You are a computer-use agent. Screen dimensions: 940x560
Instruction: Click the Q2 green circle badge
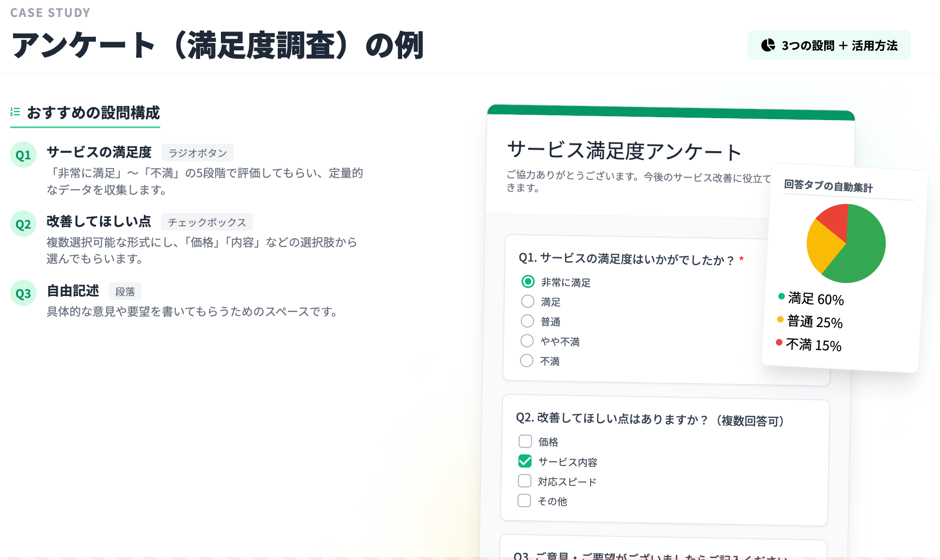pyautogui.click(x=23, y=224)
